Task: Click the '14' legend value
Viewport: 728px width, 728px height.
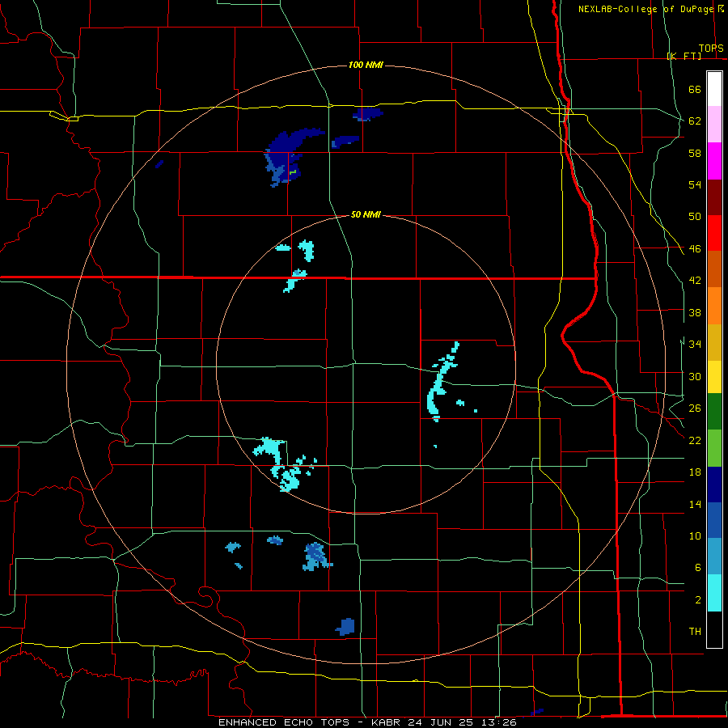Action: pyautogui.click(x=695, y=505)
